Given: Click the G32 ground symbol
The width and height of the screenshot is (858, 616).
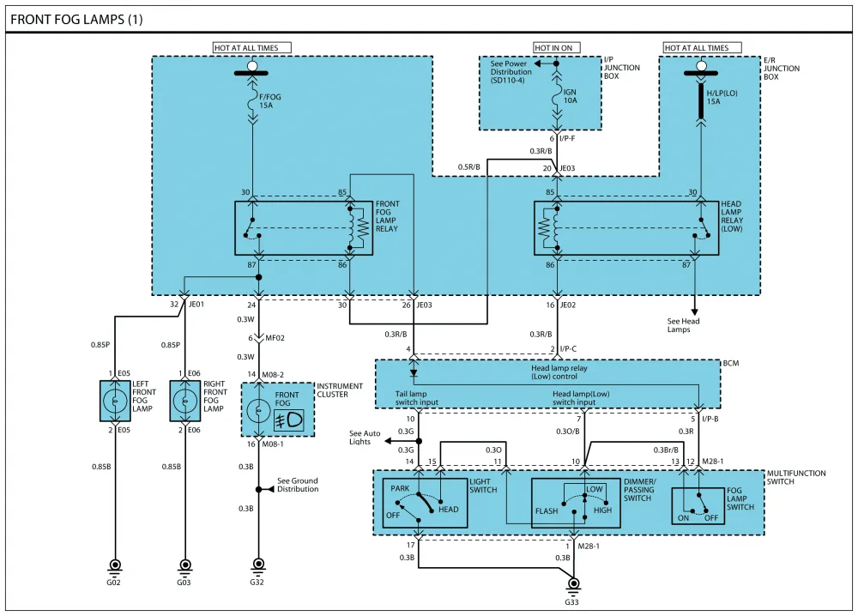Looking at the screenshot, I should (258, 565).
